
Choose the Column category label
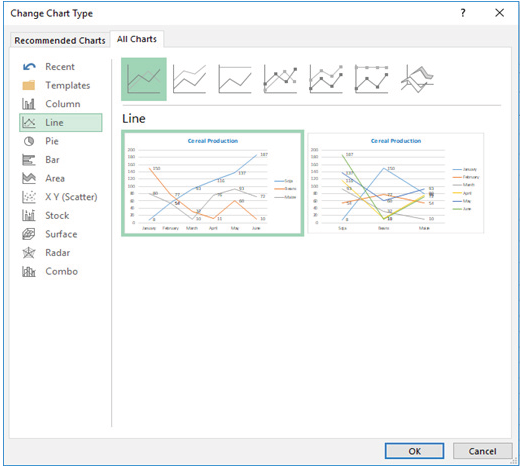click(x=63, y=104)
